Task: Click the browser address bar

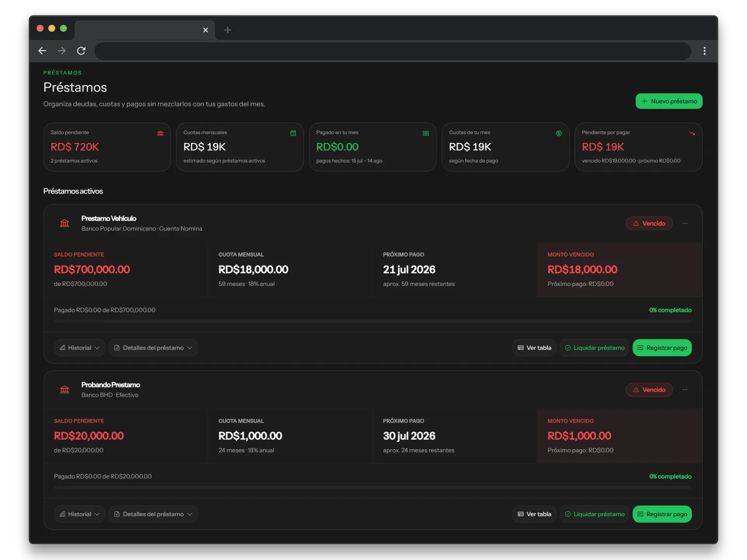Action: tap(393, 51)
